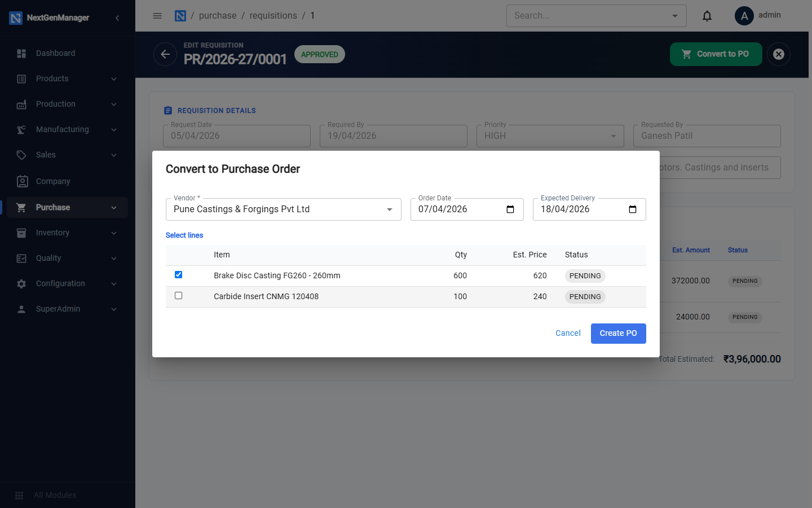812x508 pixels.
Task: Click the Company badge icon
Action: pyautogui.click(x=22, y=181)
